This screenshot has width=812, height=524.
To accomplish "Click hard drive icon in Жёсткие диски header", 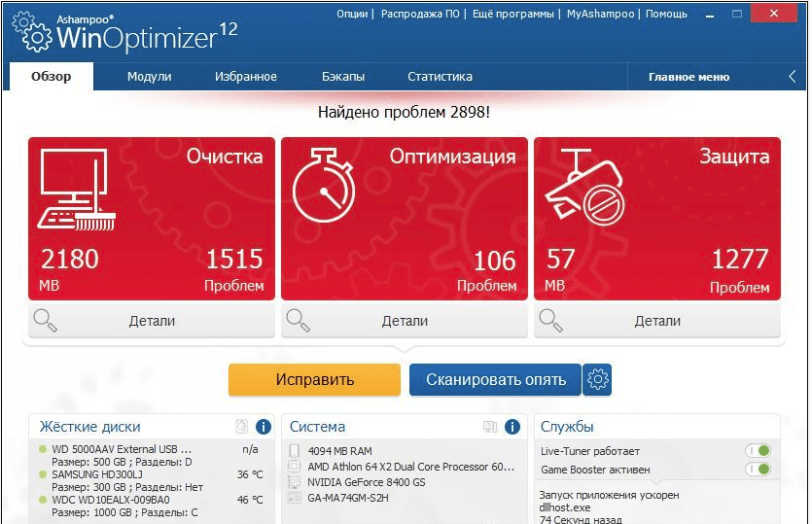I will click(x=242, y=427).
